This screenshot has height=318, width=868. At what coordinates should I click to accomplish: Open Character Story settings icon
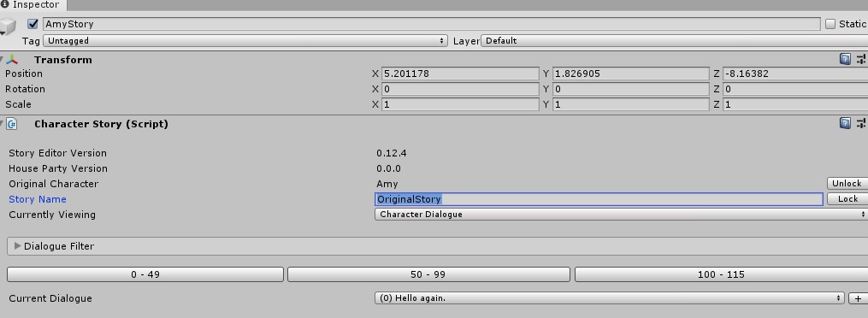tap(861, 123)
